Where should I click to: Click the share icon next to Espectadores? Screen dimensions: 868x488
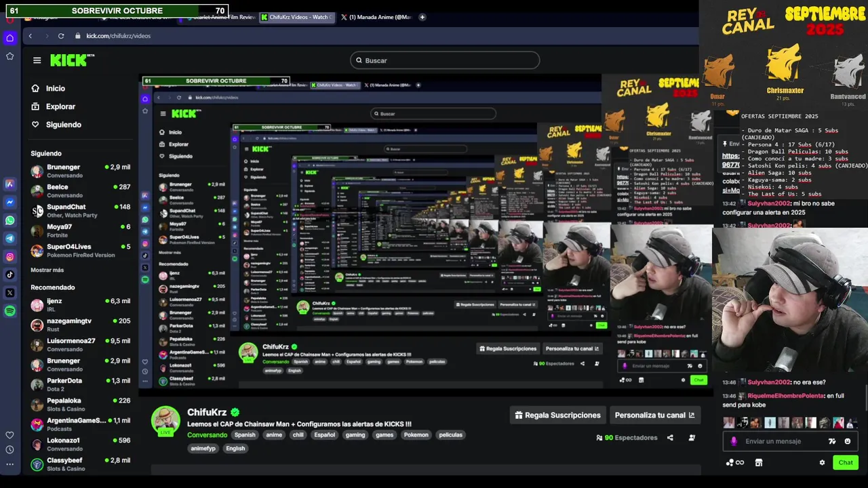tap(670, 438)
